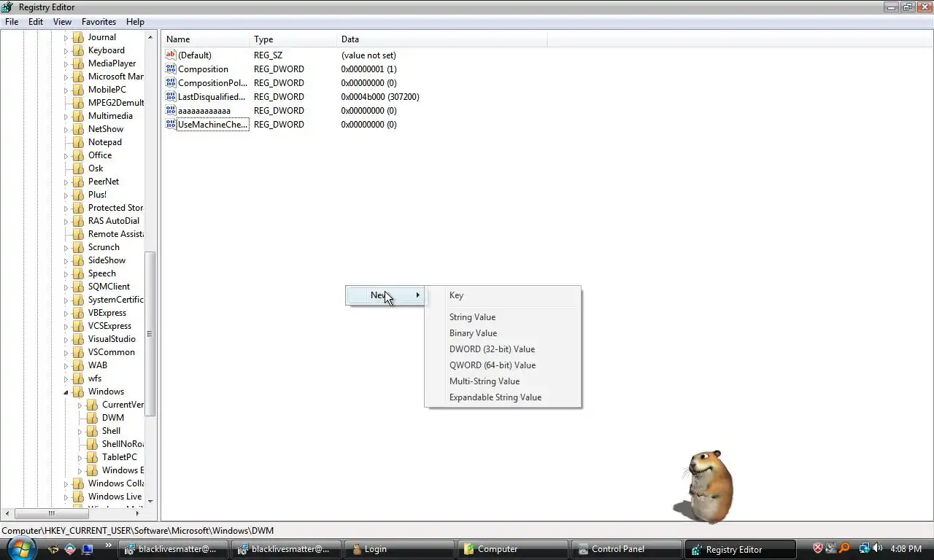934x560 pixels.
Task: Open the Edit menu
Action: click(35, 22)
